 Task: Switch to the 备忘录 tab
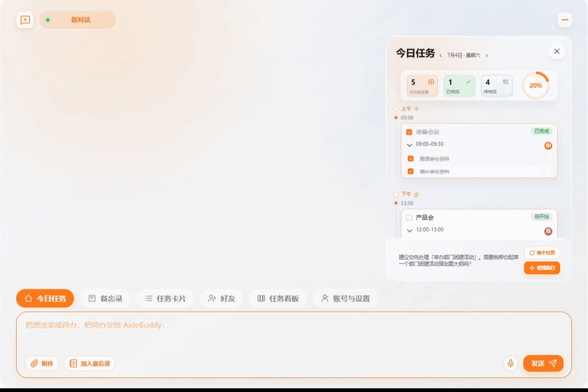pos(105,298)
